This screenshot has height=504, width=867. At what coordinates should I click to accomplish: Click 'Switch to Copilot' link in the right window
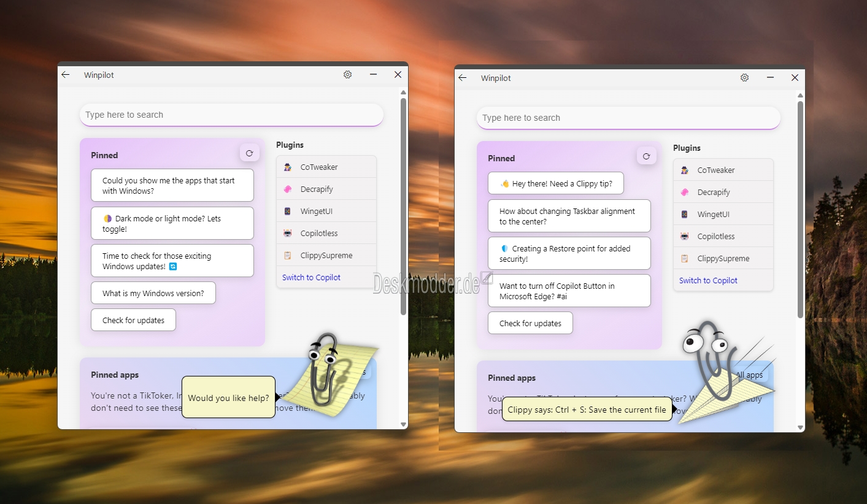tap(708, 281)
